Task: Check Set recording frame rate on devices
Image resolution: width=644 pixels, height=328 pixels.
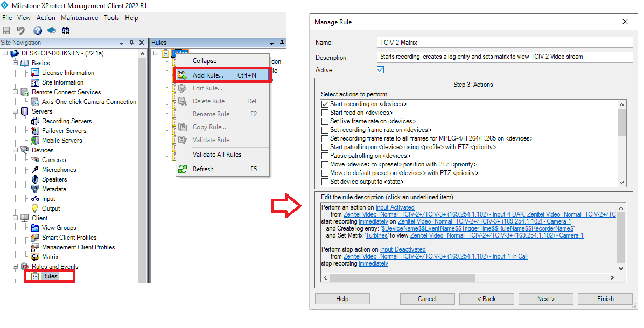Action: point(325,130)
